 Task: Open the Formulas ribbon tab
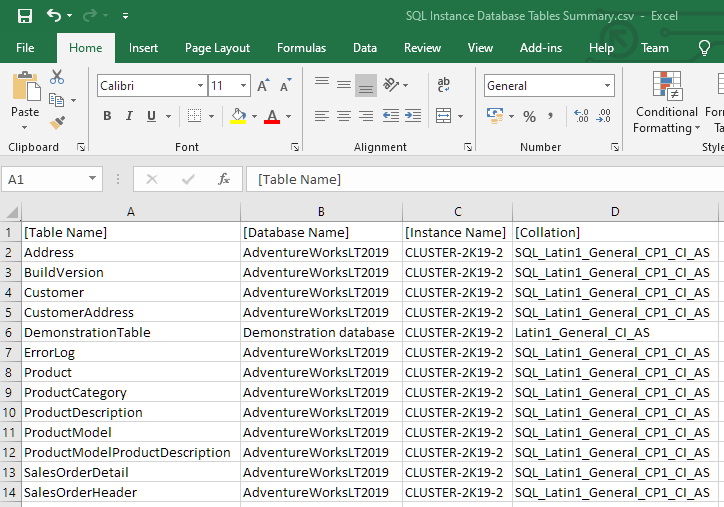(x=301, y=48)
